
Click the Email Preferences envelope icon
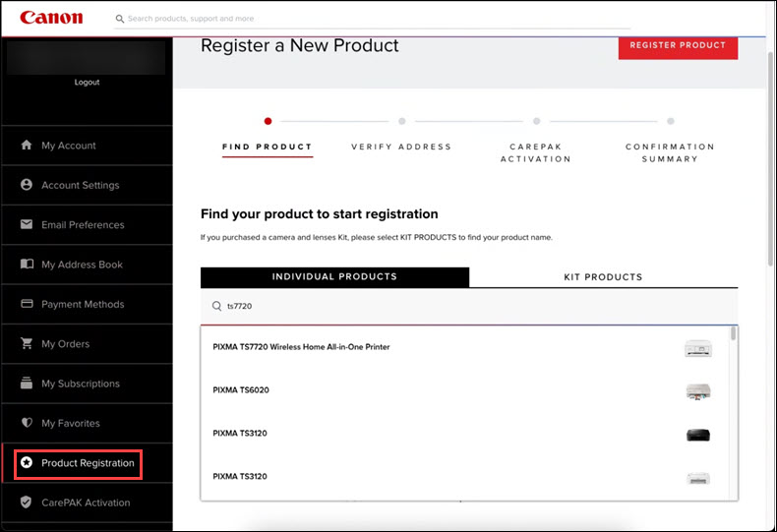pos(27,224)
